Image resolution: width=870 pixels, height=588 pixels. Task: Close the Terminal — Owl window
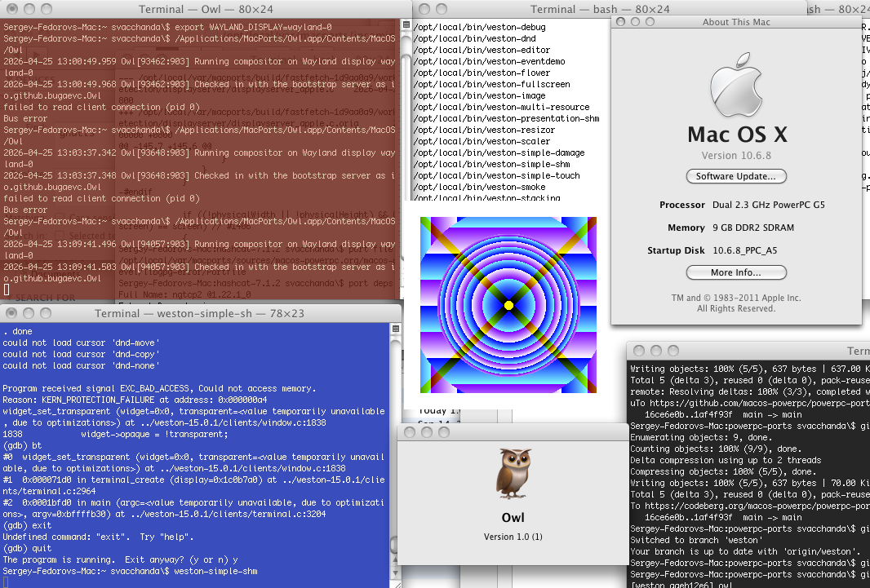pyautogui.click(x=11, y=9)
